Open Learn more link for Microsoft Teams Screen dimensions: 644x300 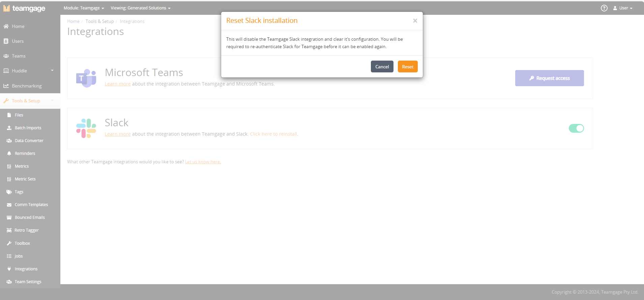(x=118, y=84)
